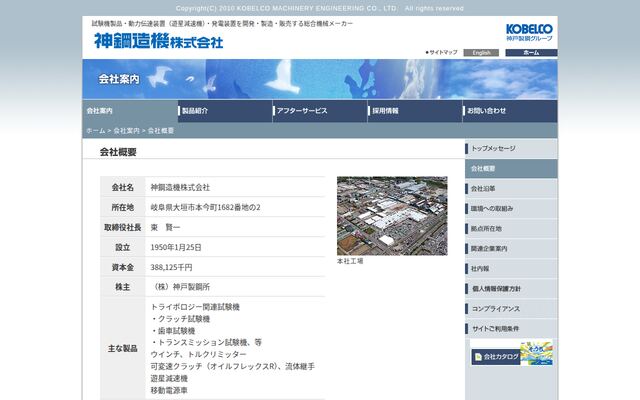Image resolution: width=640 pixels, height=400 pixels.
Task: Click the 会社案内 banner image title
Action: coord(119,79)
